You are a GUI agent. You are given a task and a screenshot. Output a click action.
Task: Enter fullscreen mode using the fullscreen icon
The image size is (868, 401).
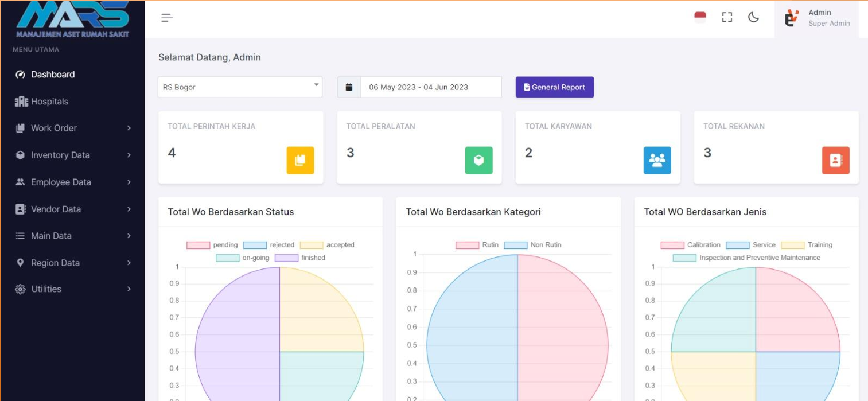click(727, 17)
